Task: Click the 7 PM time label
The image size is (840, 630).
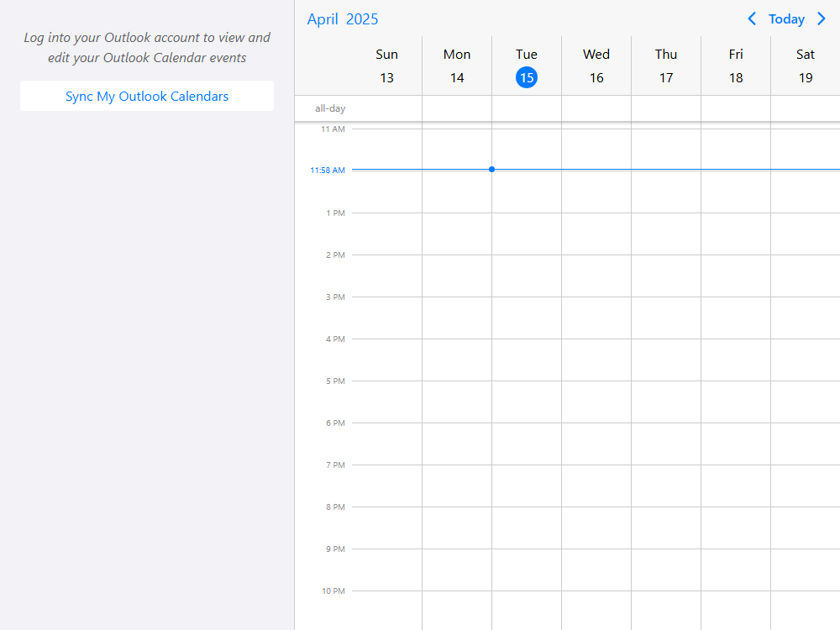Action: pyautogui.click(x=335, y=465)
